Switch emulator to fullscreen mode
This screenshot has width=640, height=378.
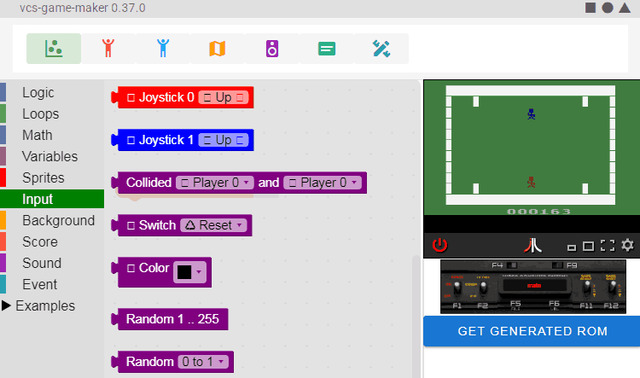pyautogui.click(x=607, y=246)
